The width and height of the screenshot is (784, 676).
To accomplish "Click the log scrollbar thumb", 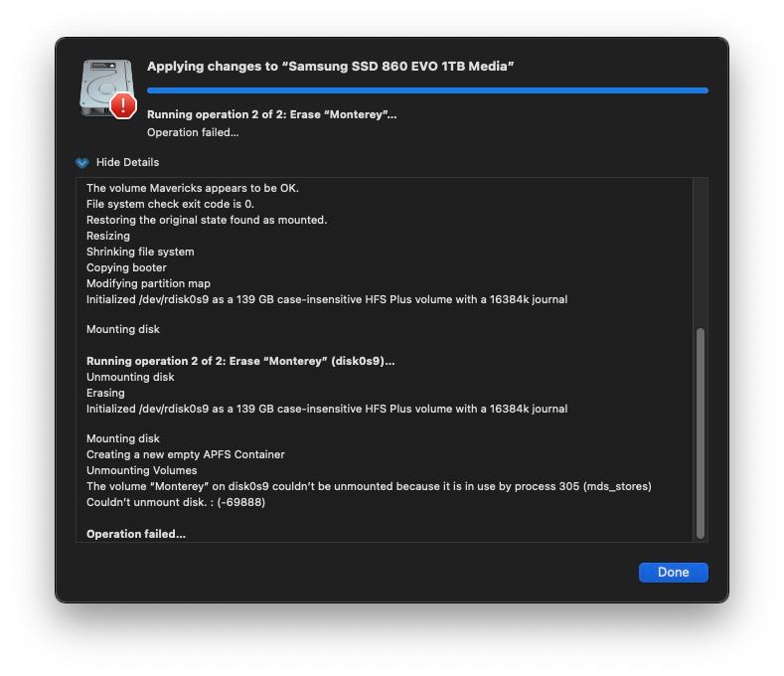I will (x=700, y=432).
